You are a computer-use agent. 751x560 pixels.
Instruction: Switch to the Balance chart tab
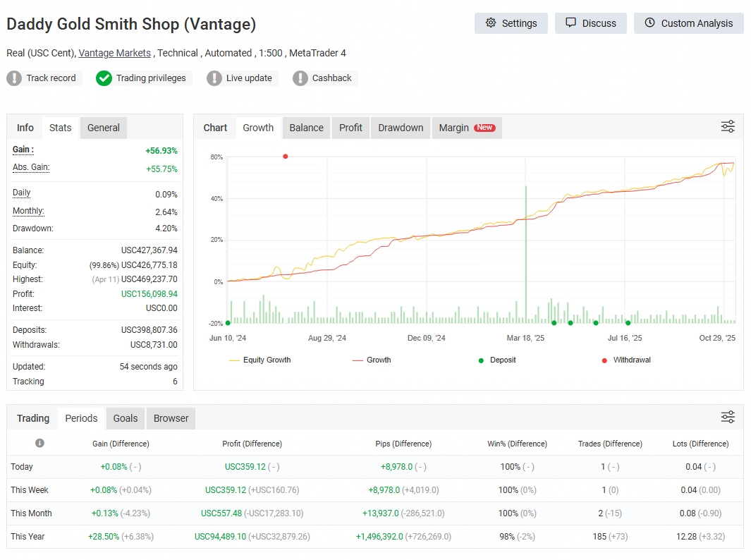(x=306, y=128)
